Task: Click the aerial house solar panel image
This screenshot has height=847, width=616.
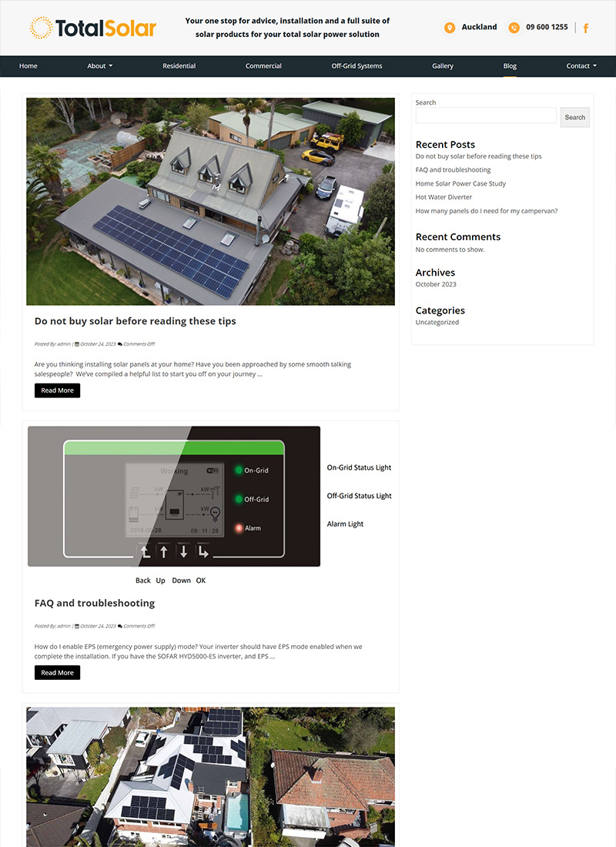Action: [210, 201]
